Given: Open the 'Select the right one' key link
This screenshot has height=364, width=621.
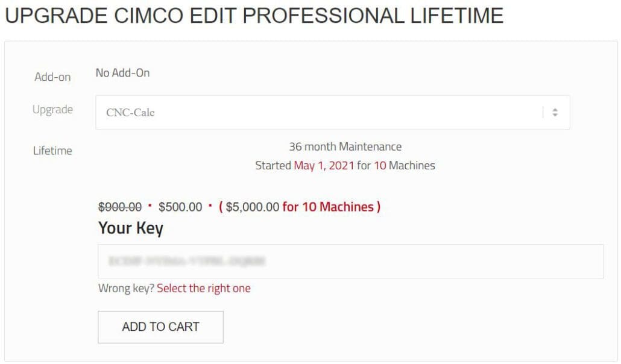Looking at the screenshot, I should pyautogui.click(x=203, y=288).
